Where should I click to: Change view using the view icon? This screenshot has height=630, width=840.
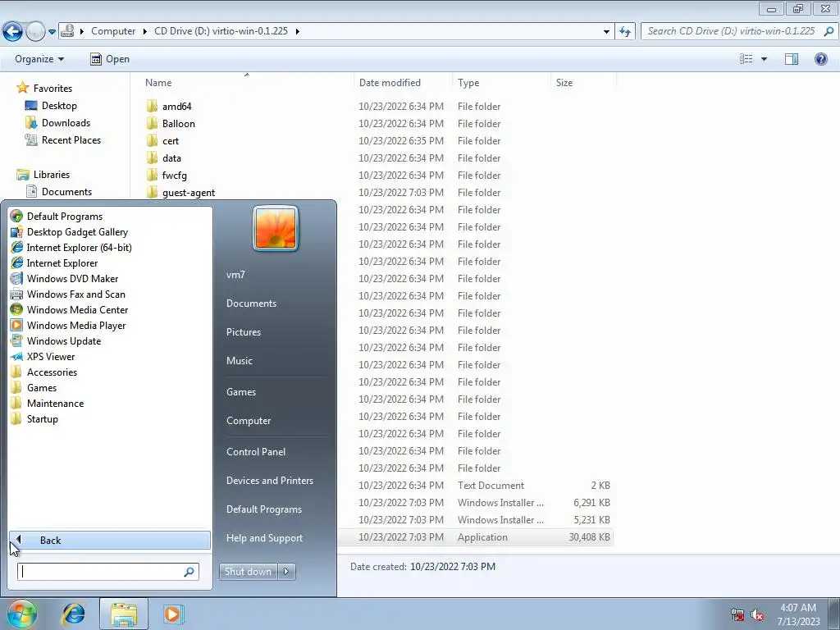(746, 59)
